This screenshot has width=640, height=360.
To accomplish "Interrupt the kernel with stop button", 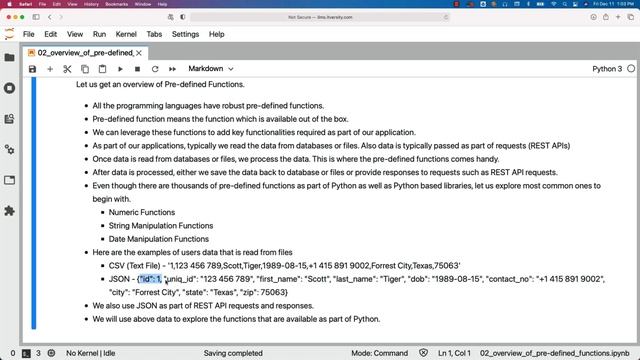I will (138, 69).
